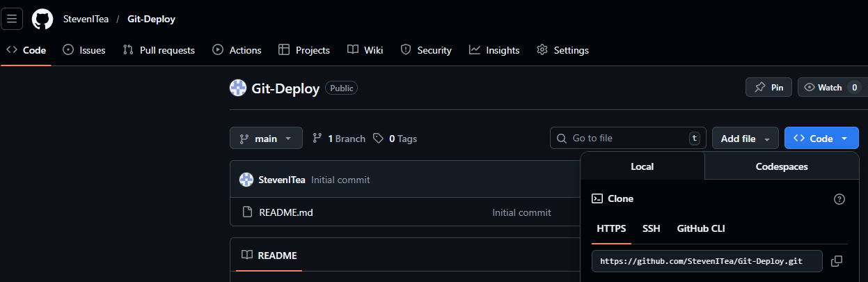Click the HTTPS clone URL field
The height and width of the screenshot is (282, 868).
pyautogui.click(x=707, y=261)
